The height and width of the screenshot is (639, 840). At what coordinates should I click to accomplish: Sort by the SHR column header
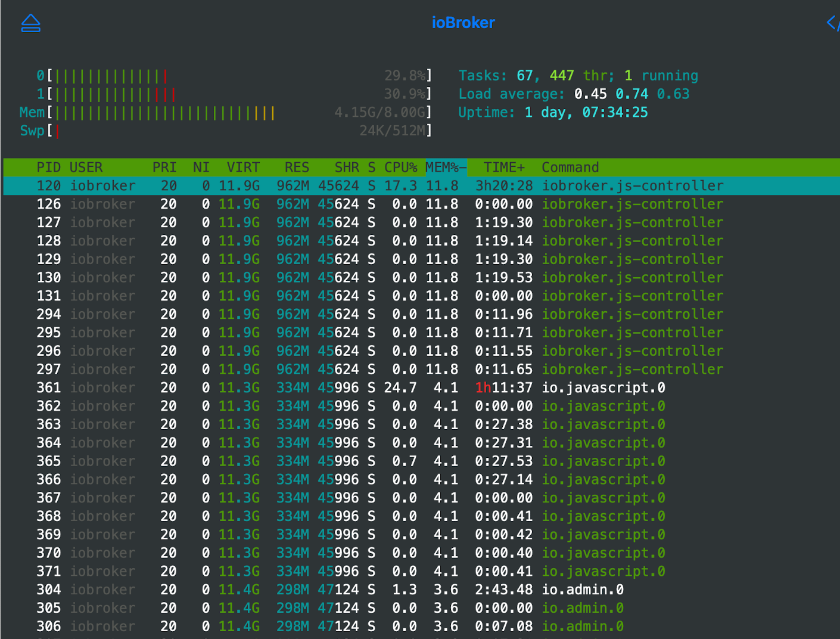pos(347,167)
